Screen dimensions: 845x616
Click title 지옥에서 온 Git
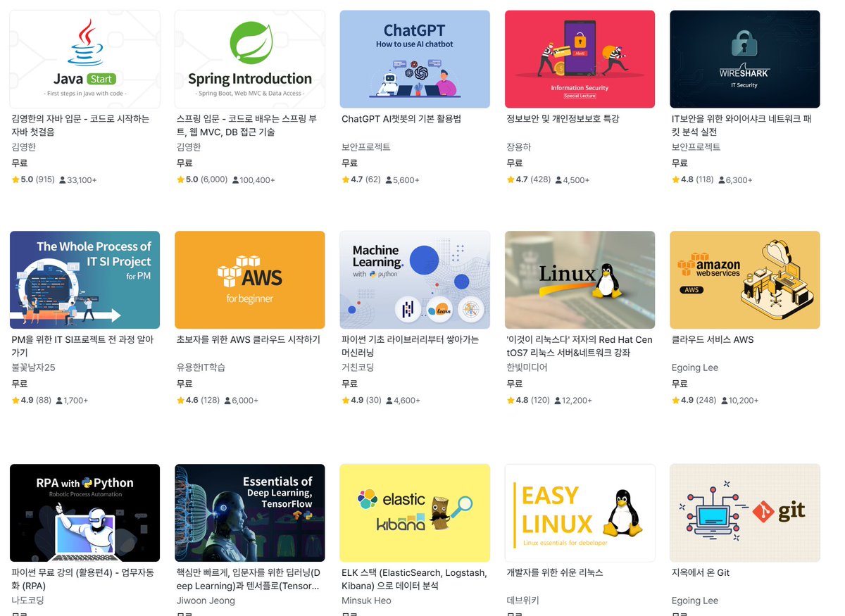[701, 572]
